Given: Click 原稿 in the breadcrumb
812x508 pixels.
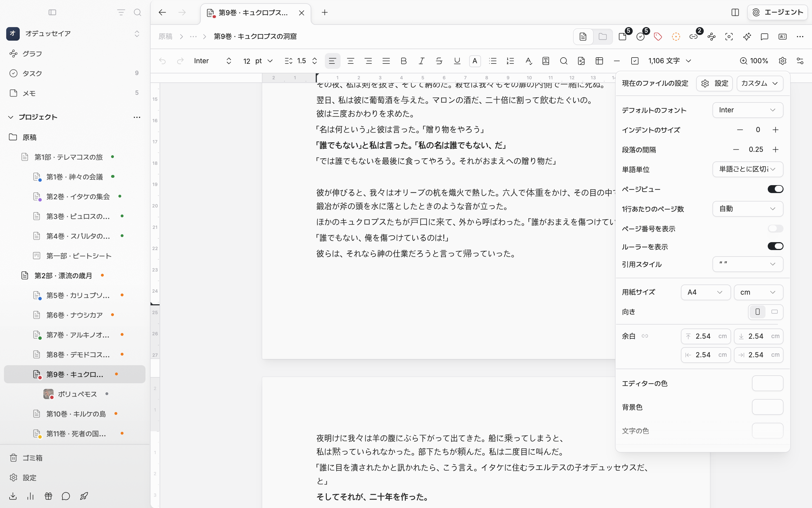Looking at the screenshot, I should (165, 37).
